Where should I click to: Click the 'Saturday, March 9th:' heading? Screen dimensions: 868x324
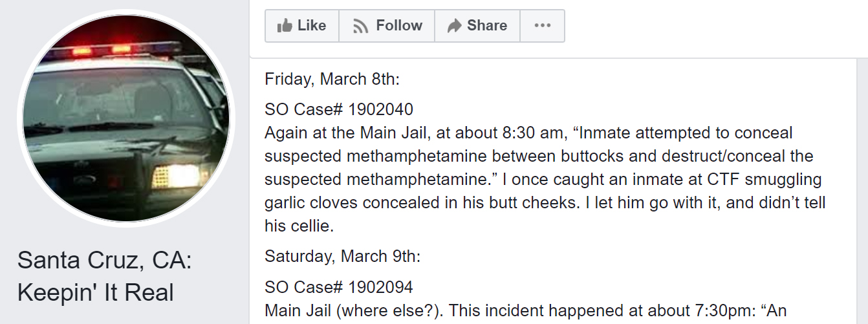click(x=343, y=257)
